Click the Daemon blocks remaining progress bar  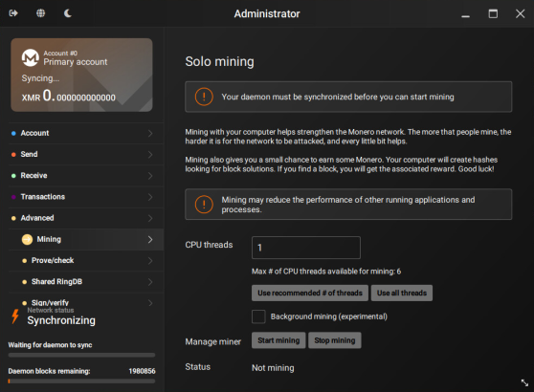pos(81,381)
